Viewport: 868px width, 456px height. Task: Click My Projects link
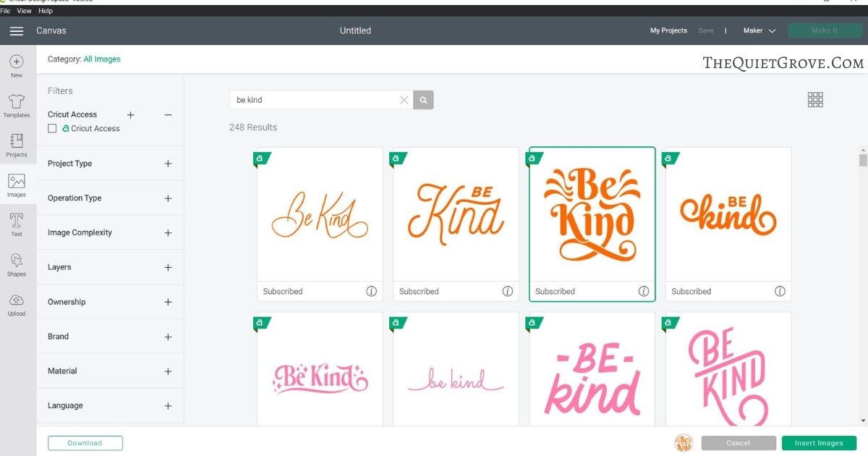[668, 31]
